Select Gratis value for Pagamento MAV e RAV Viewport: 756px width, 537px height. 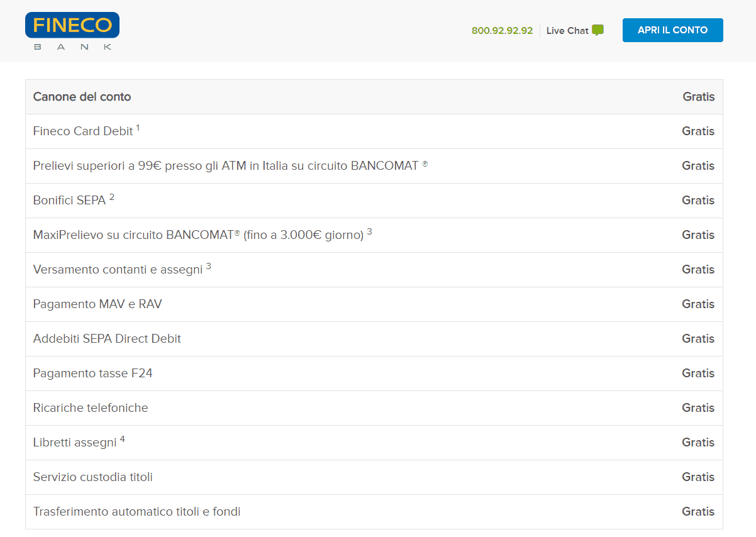point(699,304)
